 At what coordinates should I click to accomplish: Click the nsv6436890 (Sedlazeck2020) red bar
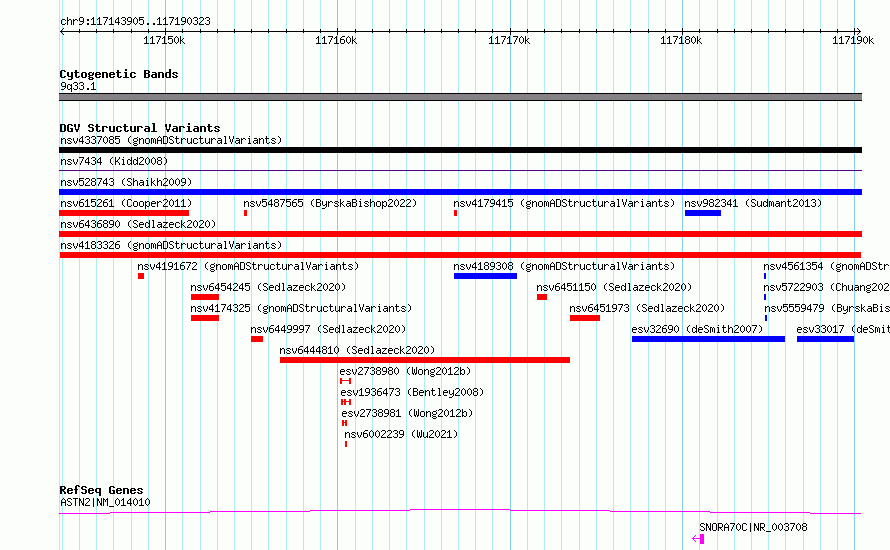pyautogui.click(x=460, y=234)
